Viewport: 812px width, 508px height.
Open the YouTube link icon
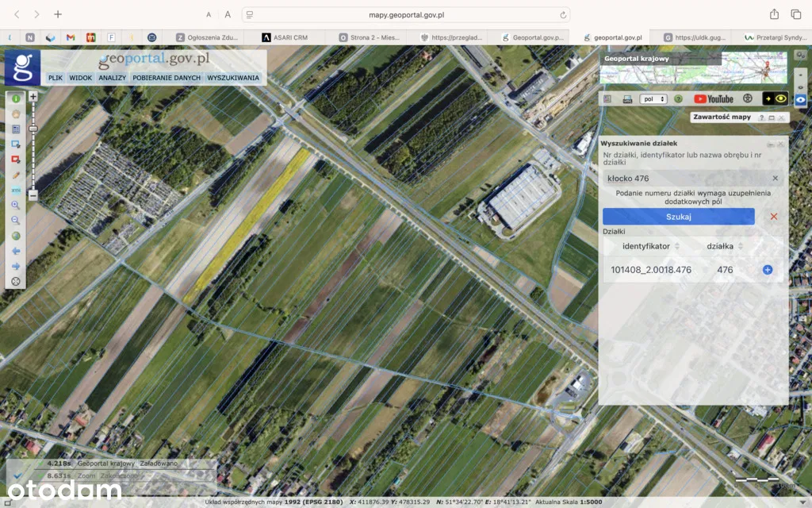coord(714,99)
